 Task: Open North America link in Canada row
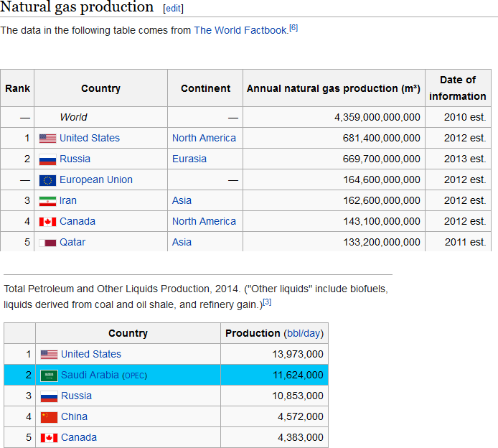(204, 221)
